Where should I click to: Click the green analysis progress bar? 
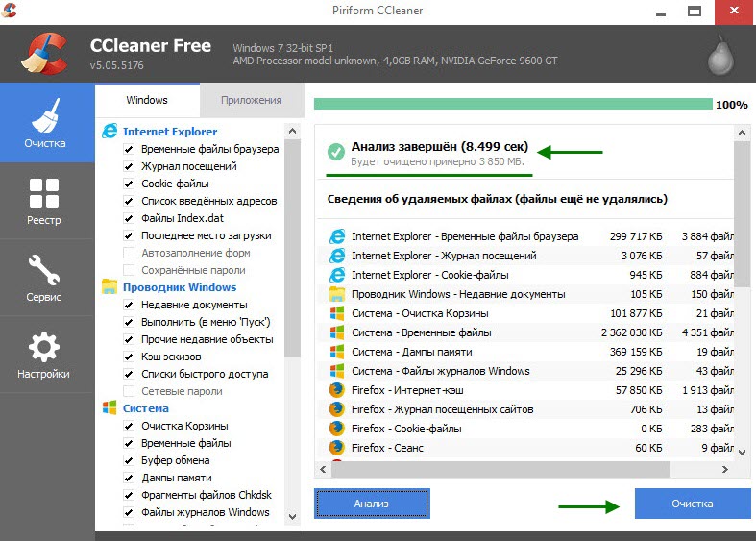point(513,104)
